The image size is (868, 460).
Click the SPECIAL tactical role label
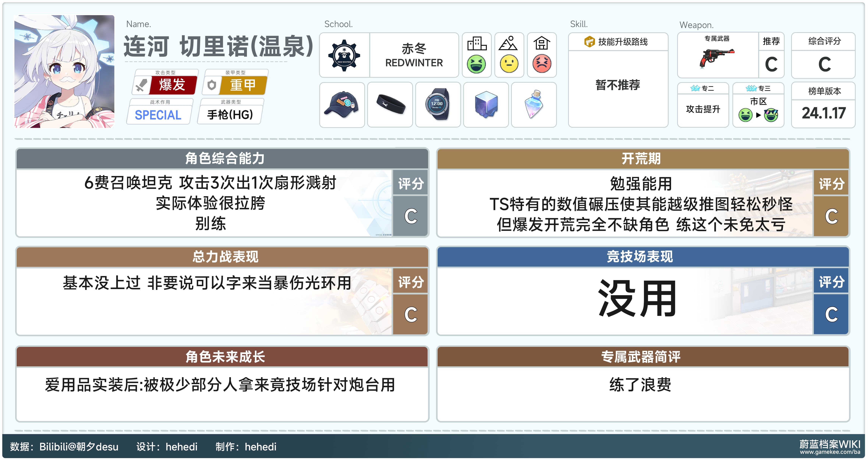158,115
